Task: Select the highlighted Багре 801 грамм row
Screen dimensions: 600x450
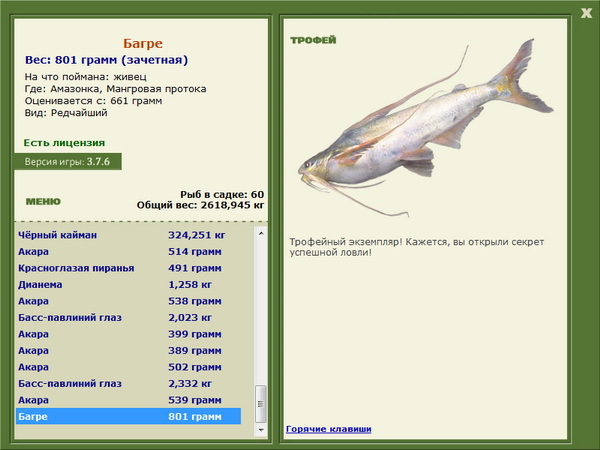Action: (129, 416)
